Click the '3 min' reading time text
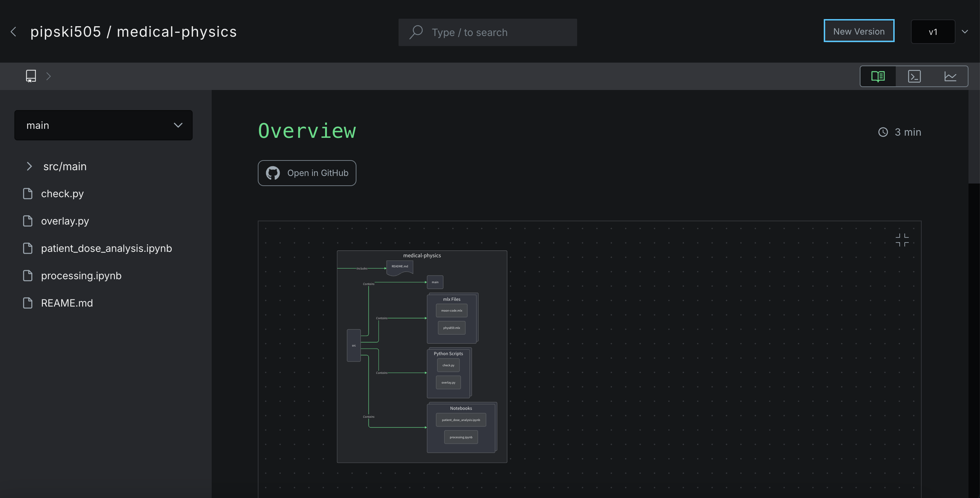This screenshot has width=980, height=498. tap(908, 132)
